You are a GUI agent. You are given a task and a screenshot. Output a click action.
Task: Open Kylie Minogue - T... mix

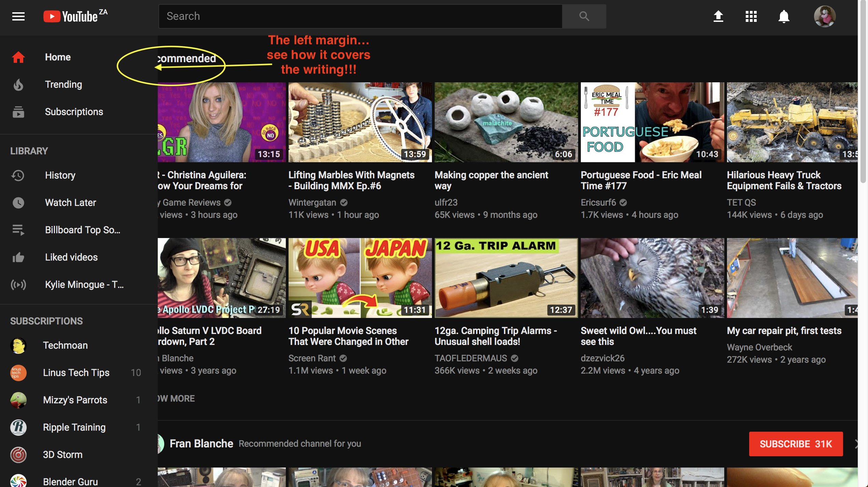pyautogui.click(x=79, y=284)
